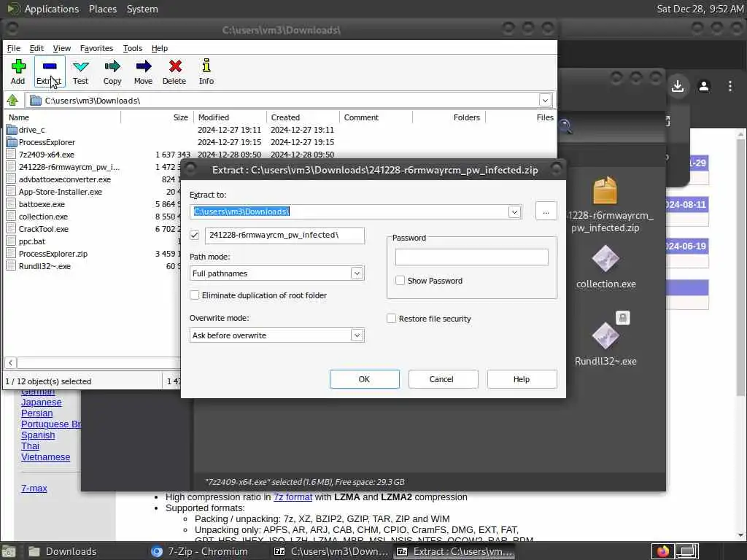
Task: Click the Copy toolbar icon
Action: [x=112, y=71]
